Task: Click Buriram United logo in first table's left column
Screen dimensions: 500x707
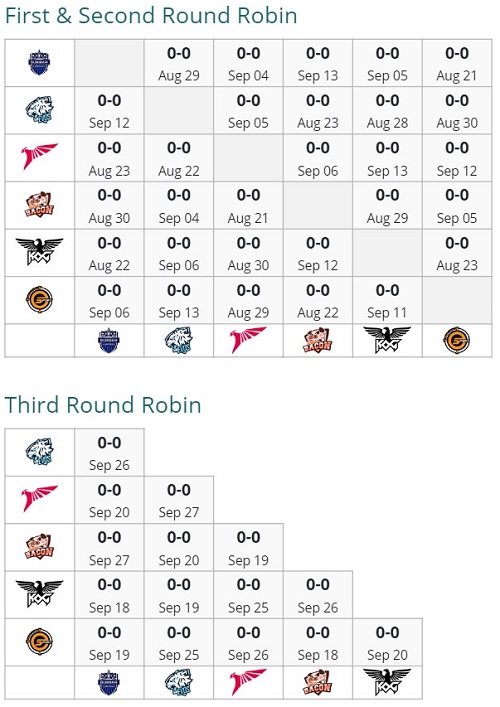Action: pyautogui.click(x=39, y=63)
